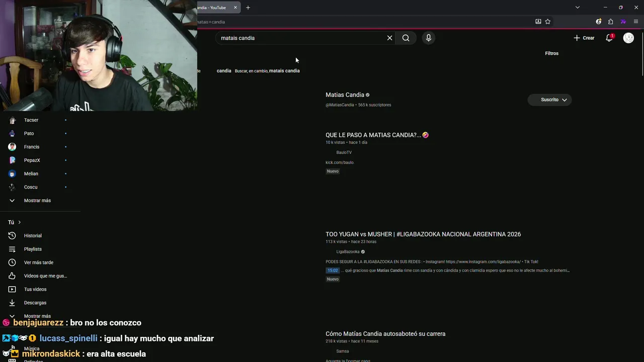Click chat username lucass_spinelli
The height and width of the screenshot is (362, 644).
(69, 338)
